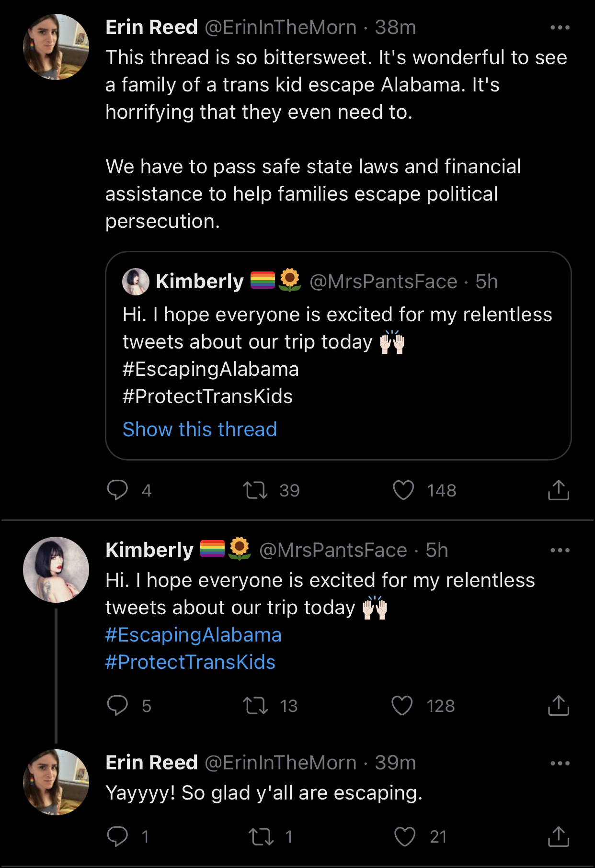Open the #EscapingAlabama blue hashtag

pos(194,635)
